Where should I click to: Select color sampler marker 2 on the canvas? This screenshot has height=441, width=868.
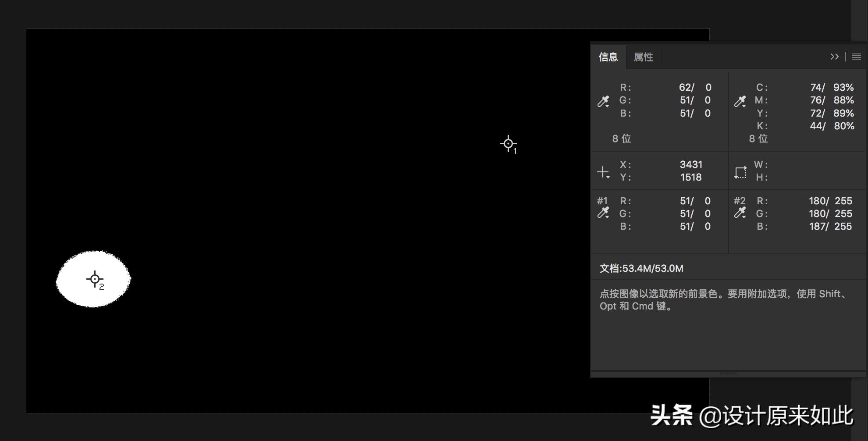click(x=95, y=279)
